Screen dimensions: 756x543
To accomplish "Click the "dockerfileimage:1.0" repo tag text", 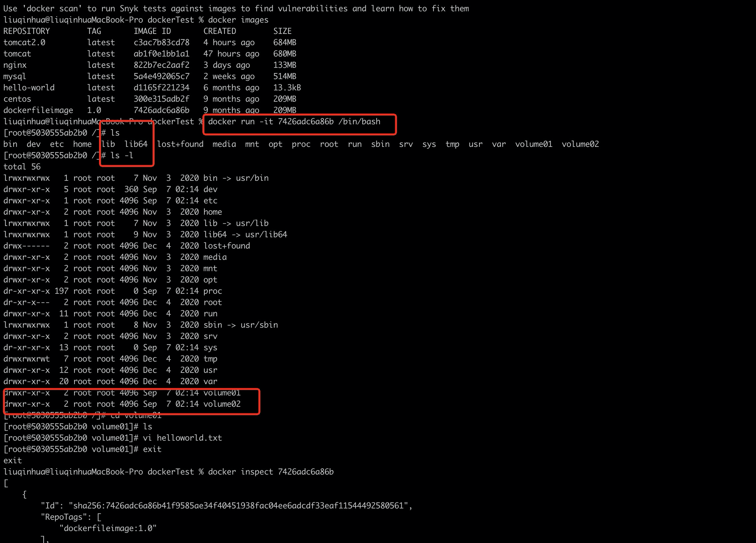I will [x=108, y=528].
